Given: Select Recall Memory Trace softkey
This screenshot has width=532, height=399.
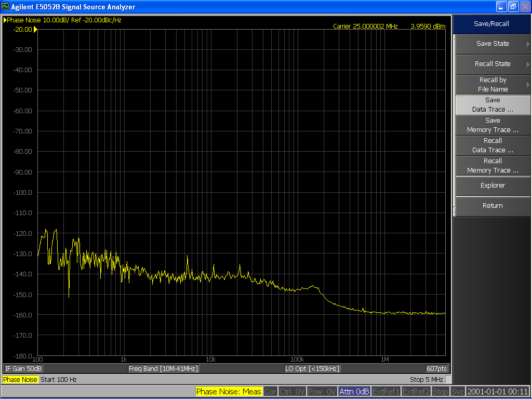Looking at the screenshot, I should (493, 166).
